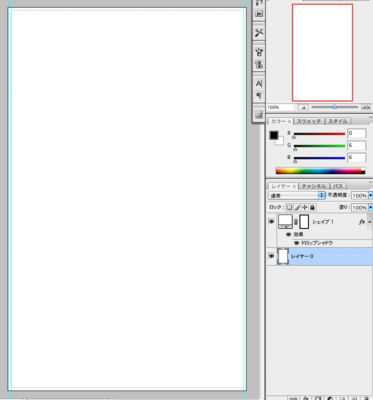
Task: Toggle lock image pixels brush icon
Action: coord(297,207)
